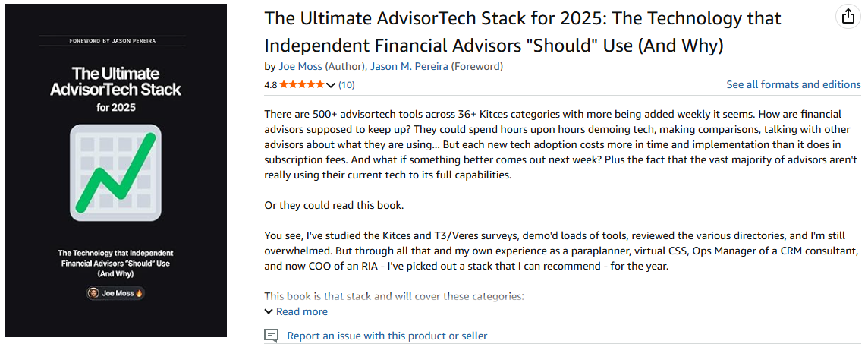
Task: Select See all formats and editions
Action: 794,85
